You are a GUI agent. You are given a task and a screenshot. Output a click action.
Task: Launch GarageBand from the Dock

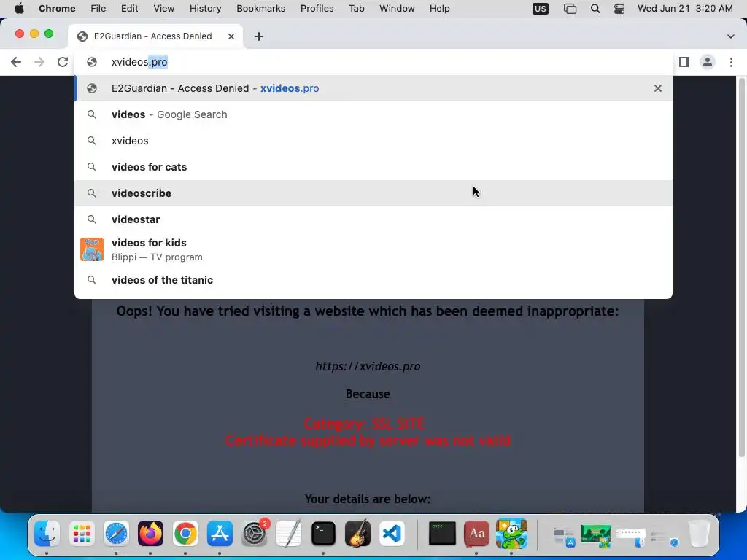pyautogui.click(x=357, y=533)
